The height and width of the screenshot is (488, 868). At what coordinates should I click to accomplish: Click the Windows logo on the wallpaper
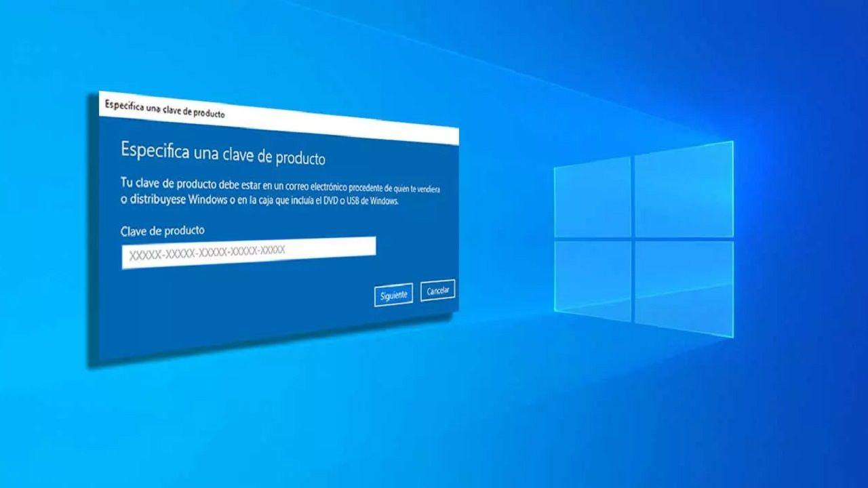tap(644, 239)
